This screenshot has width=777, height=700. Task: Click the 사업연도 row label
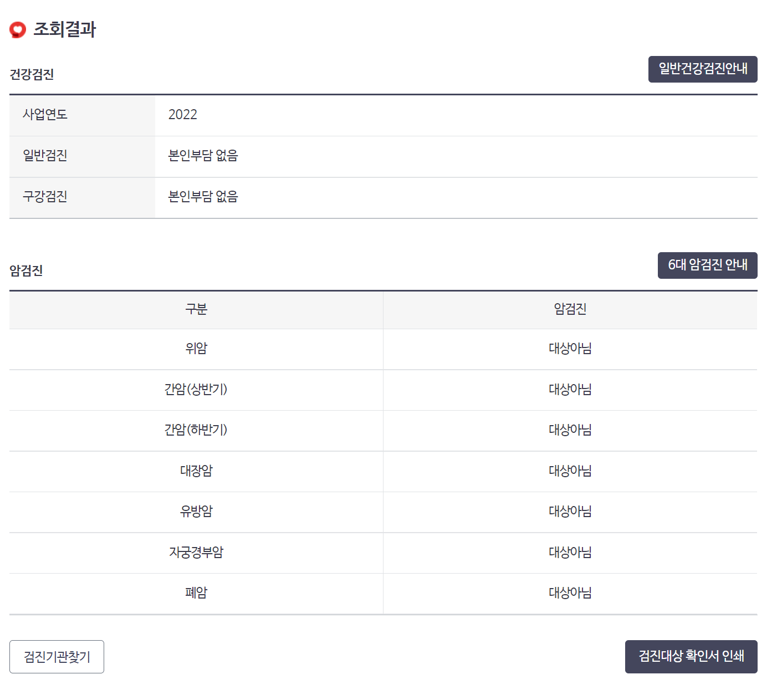click(x=45, y=114)
